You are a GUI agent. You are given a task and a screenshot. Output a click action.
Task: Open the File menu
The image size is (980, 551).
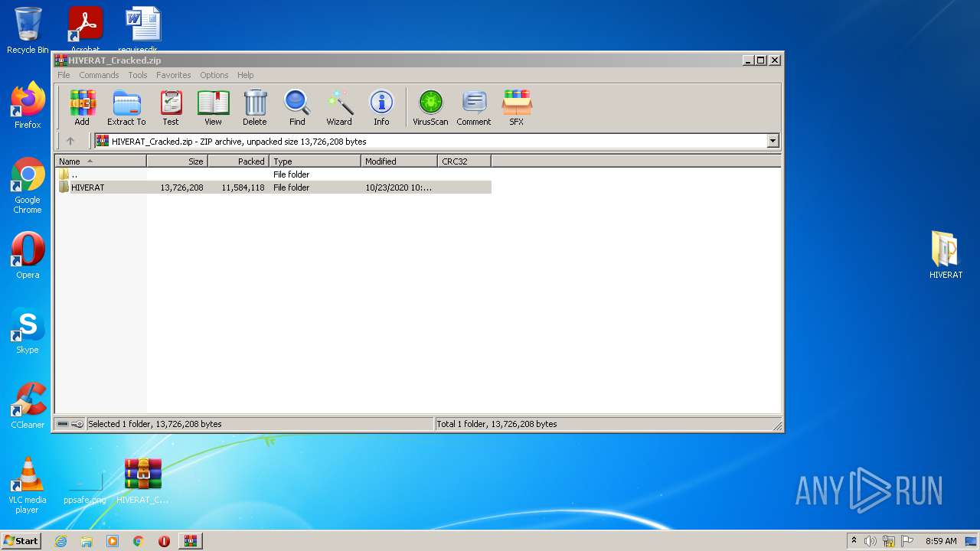point(64,75)
